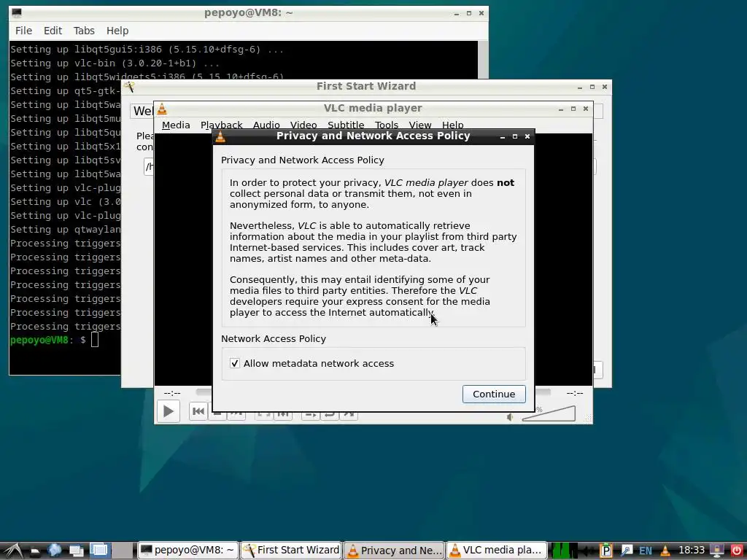Click Continue in the privacy policy dialog
747x560 pixels.
click(x=494, y=394)
